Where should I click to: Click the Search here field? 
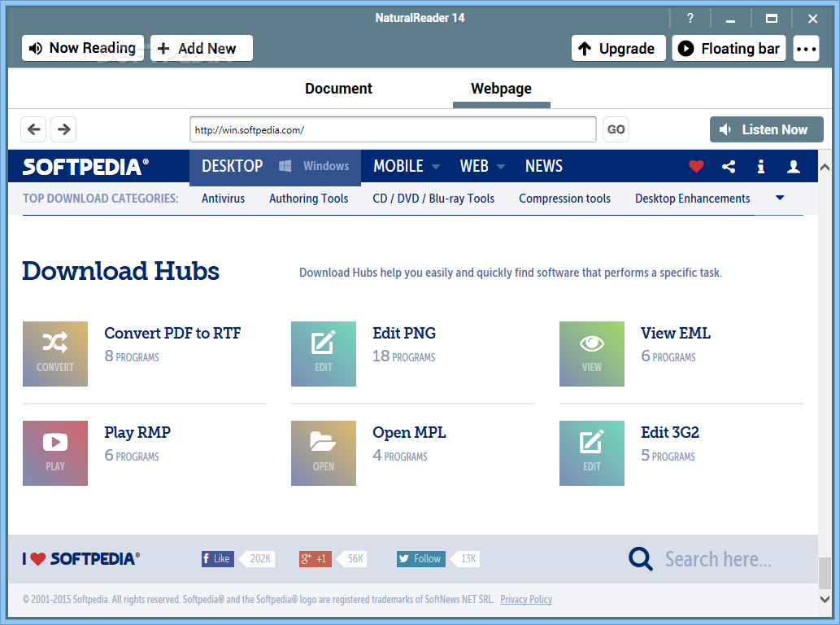pos(718,559)
